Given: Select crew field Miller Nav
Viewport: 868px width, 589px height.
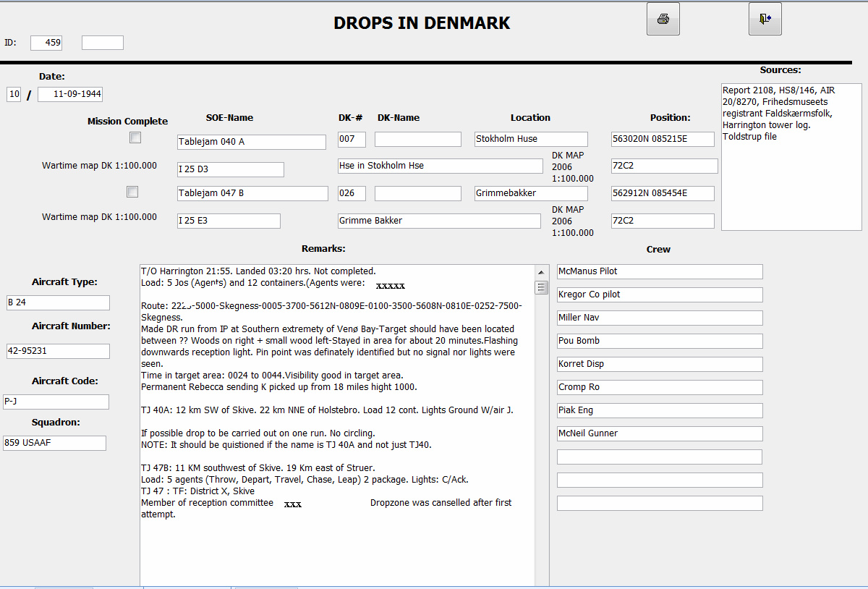Looking at the screenshot, I should pyautogui.click(x=660, y=318).
